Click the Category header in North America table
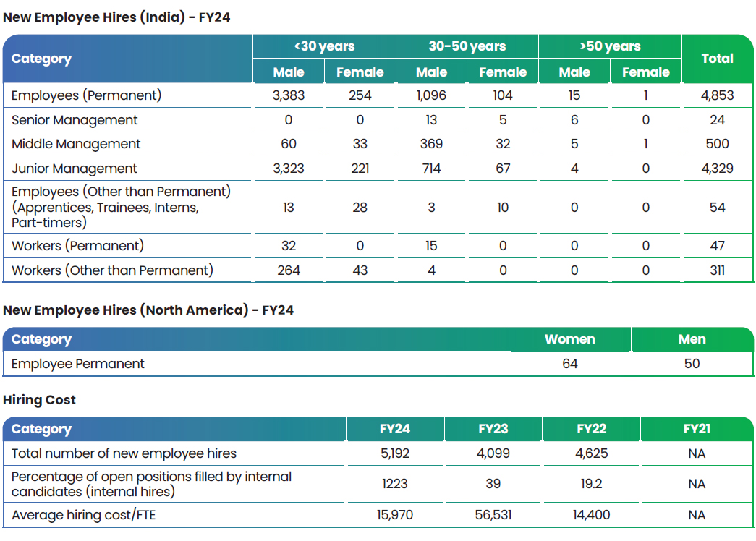756x541 pixels. (x=41, y=339)
